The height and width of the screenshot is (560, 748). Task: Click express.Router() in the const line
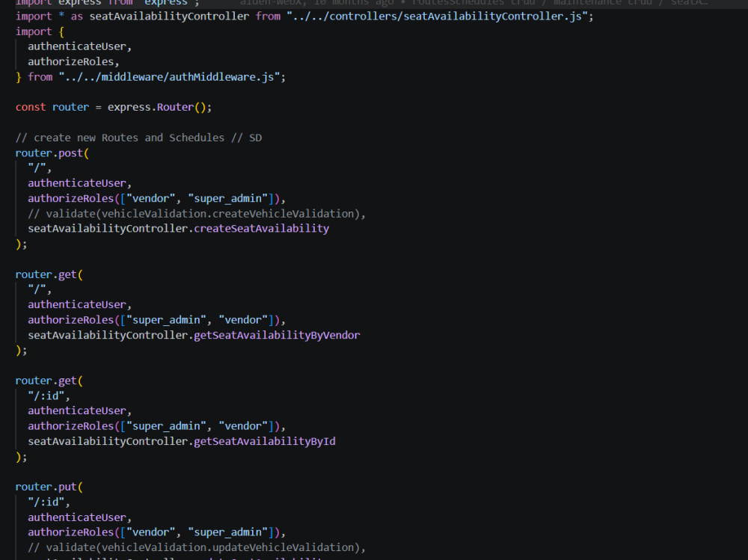157,108
